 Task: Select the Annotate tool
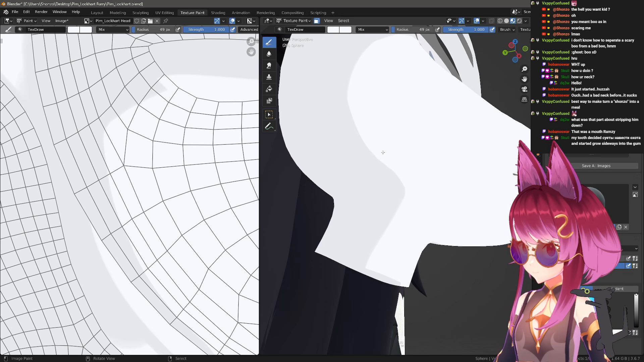(269, 127)
